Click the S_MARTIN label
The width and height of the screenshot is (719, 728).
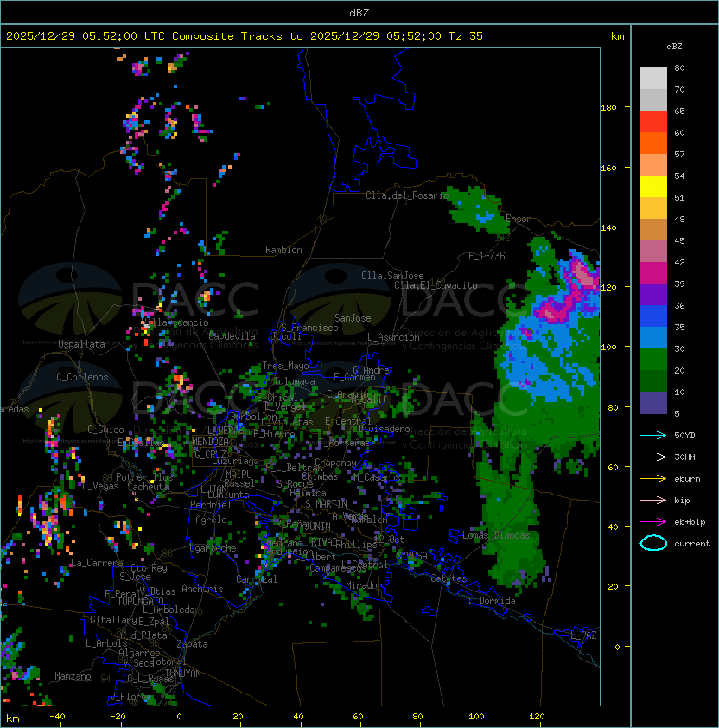[326, 504]
